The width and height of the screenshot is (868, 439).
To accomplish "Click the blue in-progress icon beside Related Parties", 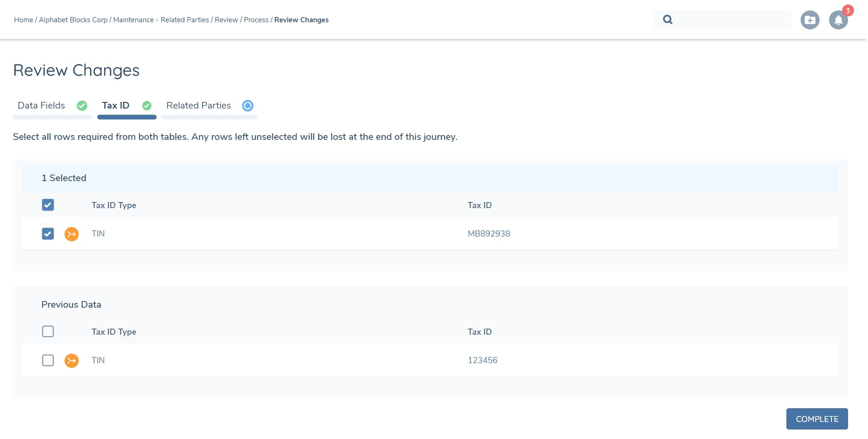I will click(248, 106).
